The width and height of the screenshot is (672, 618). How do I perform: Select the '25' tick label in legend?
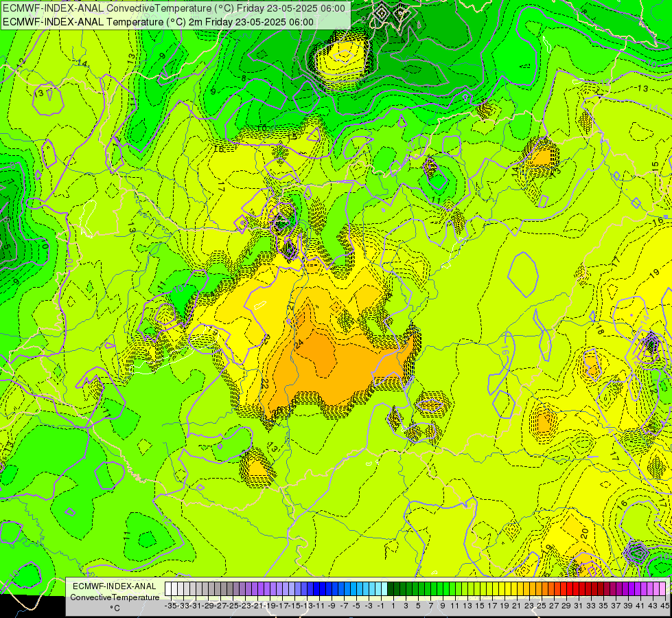tap(542, 606)
